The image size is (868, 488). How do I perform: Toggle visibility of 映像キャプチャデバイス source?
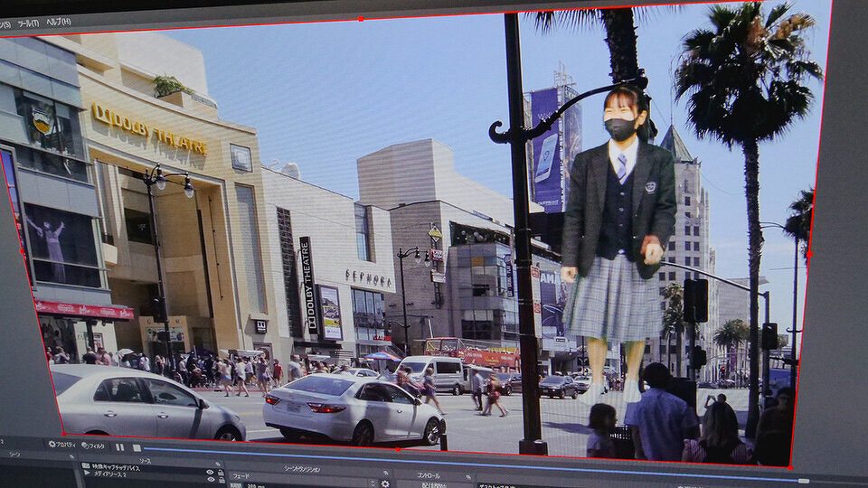click(210, 471)
